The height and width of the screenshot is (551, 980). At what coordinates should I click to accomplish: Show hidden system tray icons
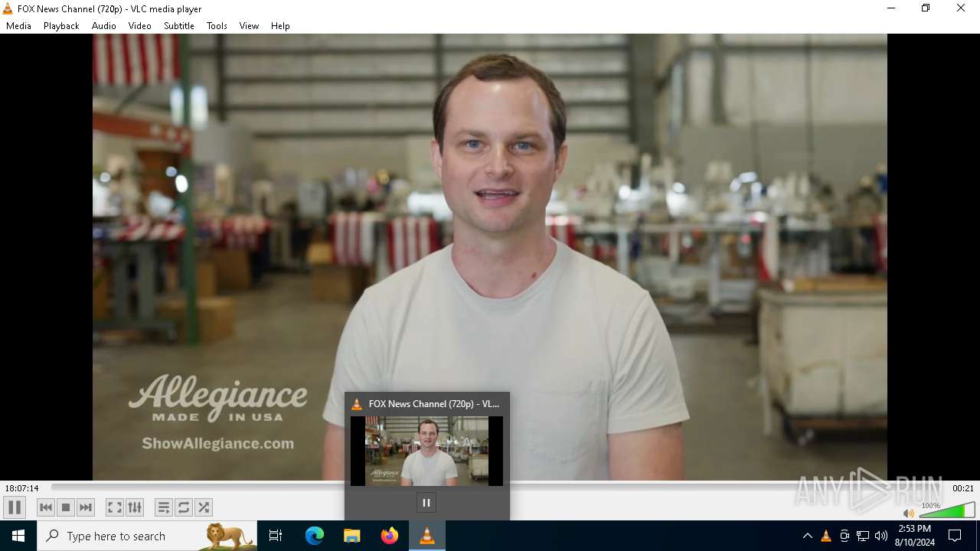coord(807,536)
